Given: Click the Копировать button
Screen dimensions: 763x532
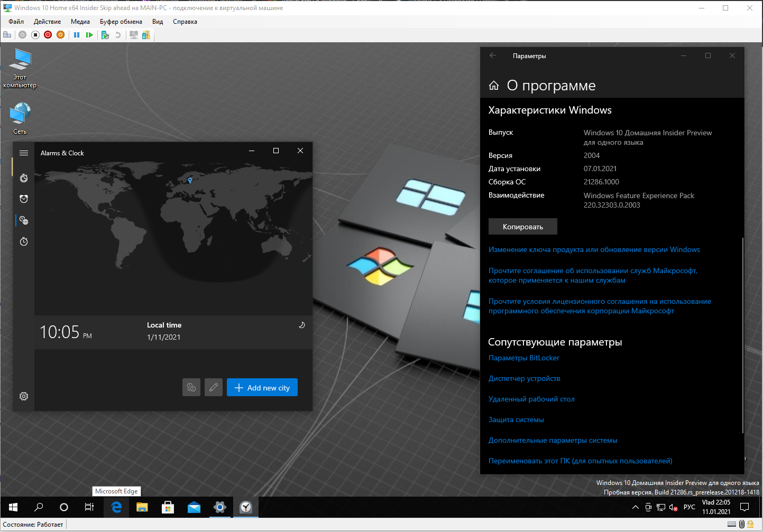Looking at the screenshot, I should (x=523, y=226).
